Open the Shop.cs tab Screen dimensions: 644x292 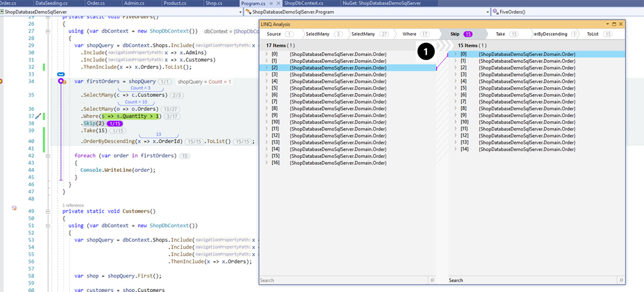pos(214,3)
